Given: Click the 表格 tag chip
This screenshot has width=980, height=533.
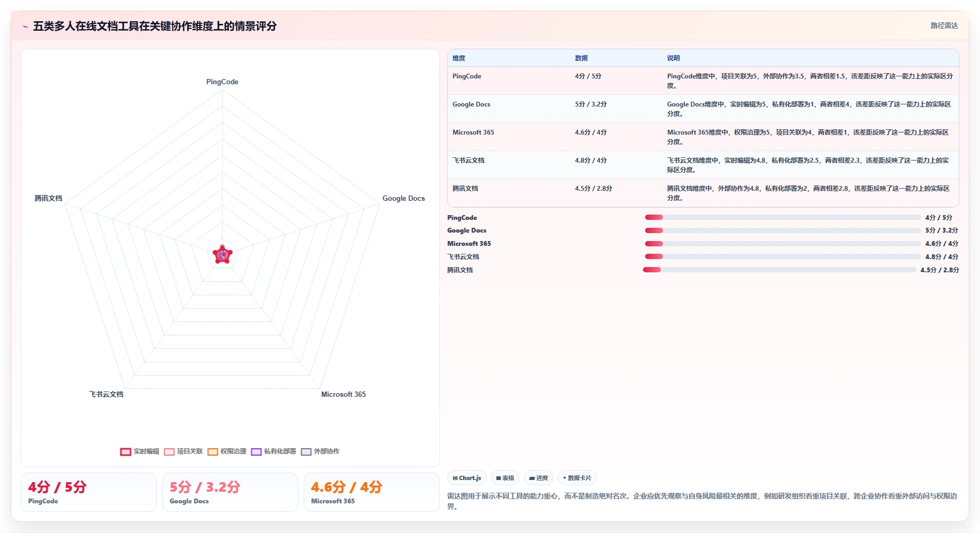Looking at the screenshot, I should point(505,478).
